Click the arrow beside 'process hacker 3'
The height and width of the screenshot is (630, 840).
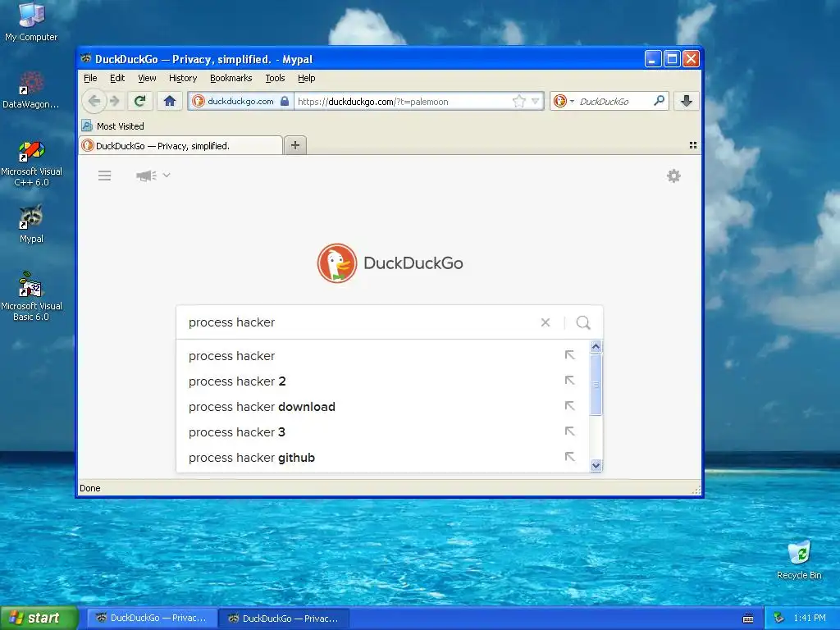coord(569,431)
